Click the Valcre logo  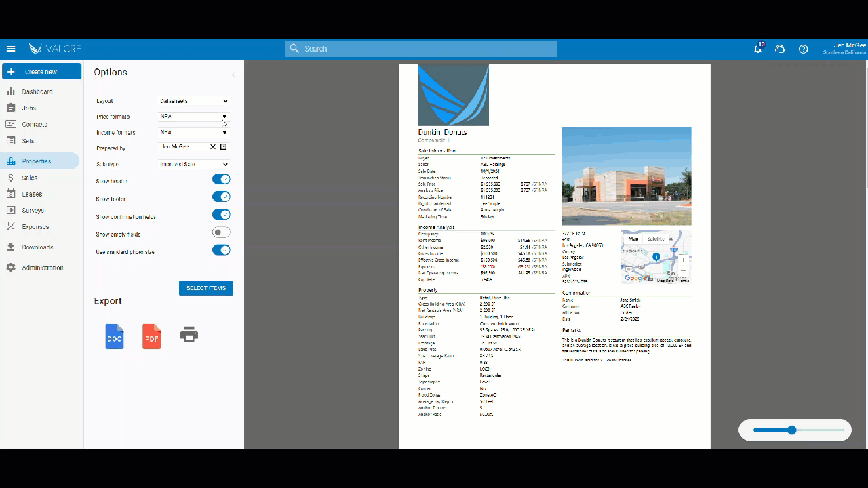(55, 49)
